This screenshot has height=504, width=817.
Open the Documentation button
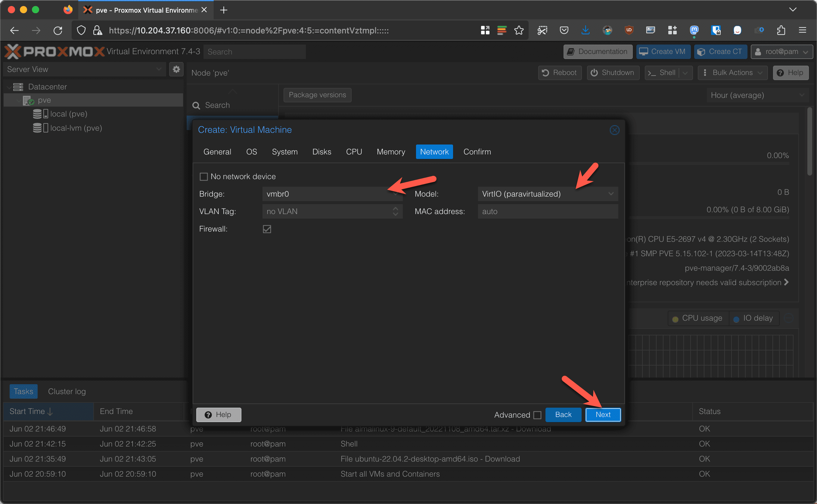tap(598, 52)
